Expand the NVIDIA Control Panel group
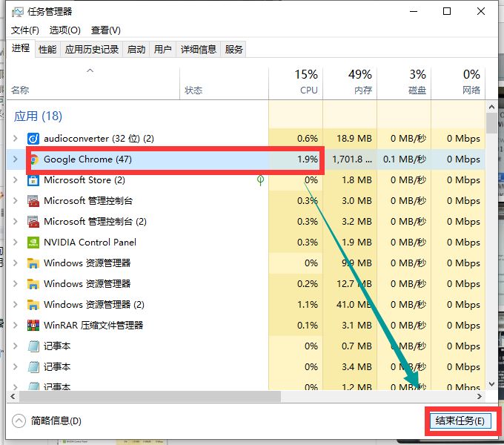 [16, 243]
